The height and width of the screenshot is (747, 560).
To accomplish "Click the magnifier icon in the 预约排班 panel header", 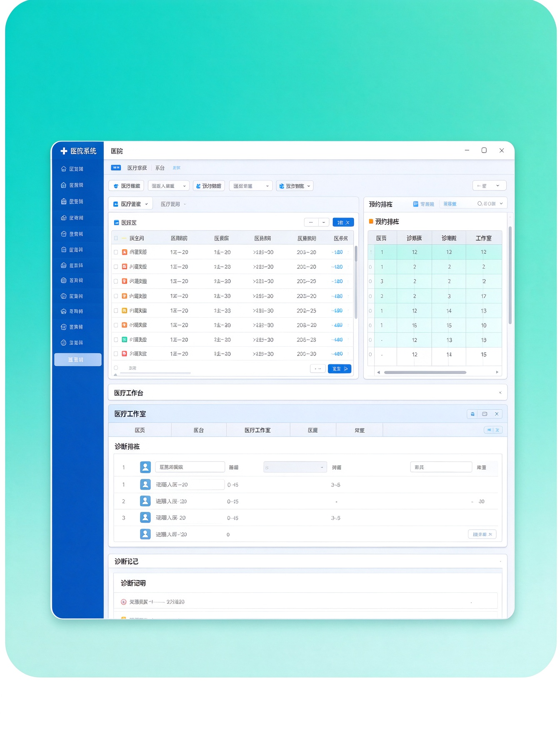I will pos(480,204).
